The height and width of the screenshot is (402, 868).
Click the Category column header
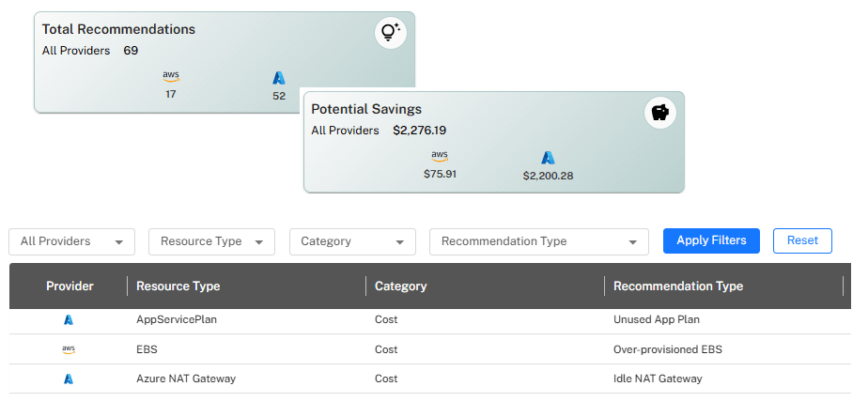[401, 286]
